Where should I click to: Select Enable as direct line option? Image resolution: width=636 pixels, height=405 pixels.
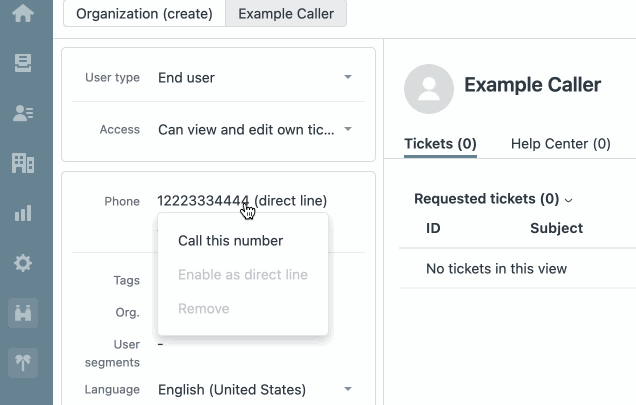[x=242, y=274]
